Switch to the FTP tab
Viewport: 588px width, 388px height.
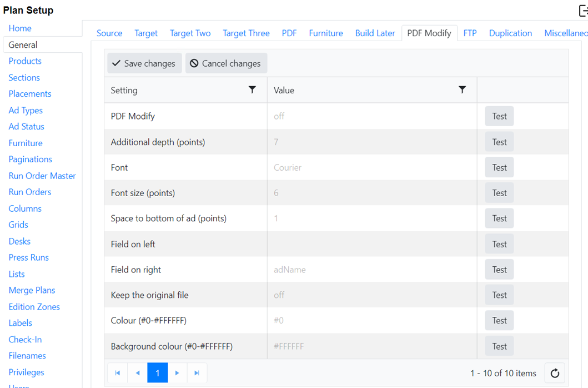click(470, 33)
